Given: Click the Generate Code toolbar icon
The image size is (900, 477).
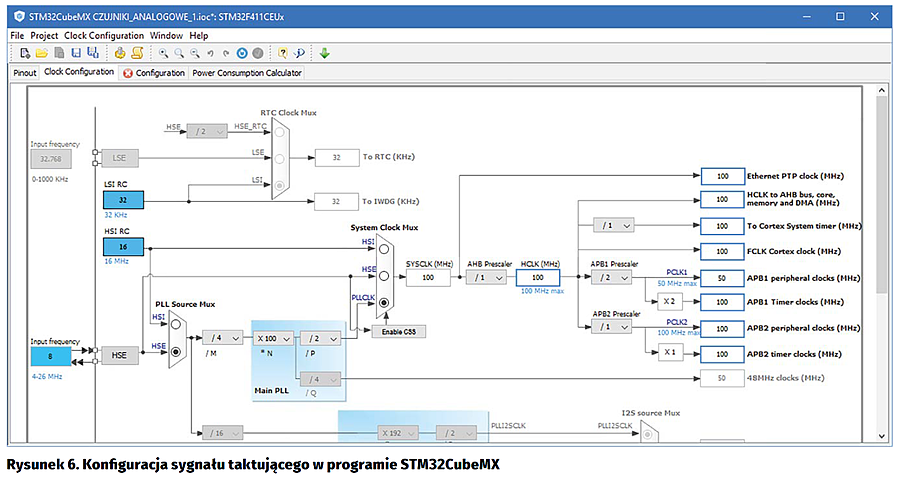Looking at the screenshot, I should [119, 52].
